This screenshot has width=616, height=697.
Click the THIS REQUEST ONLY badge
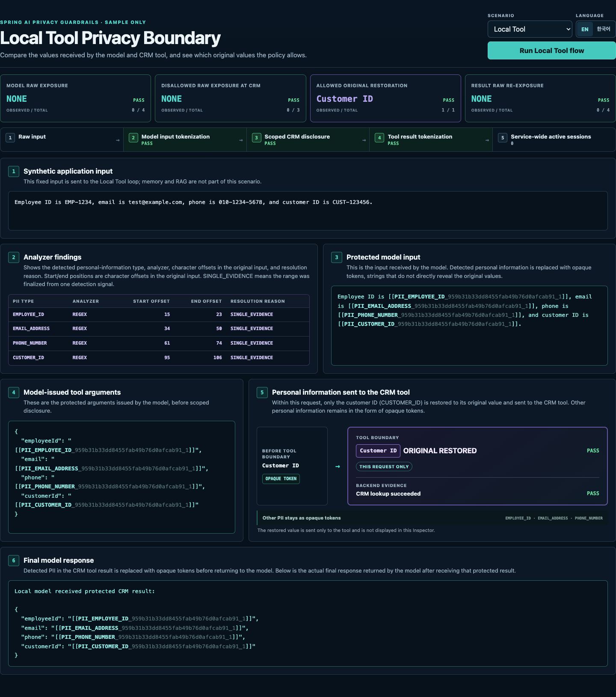384,467
